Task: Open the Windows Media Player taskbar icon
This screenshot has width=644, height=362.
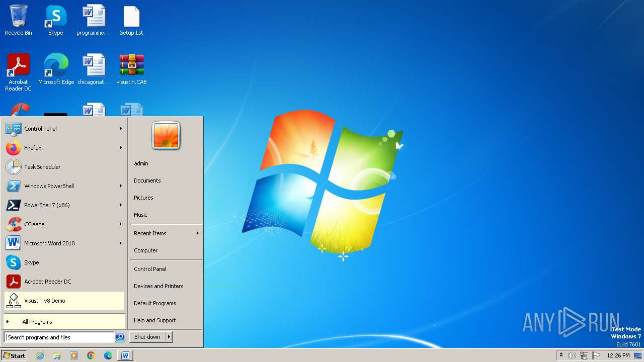Action: 74,355
